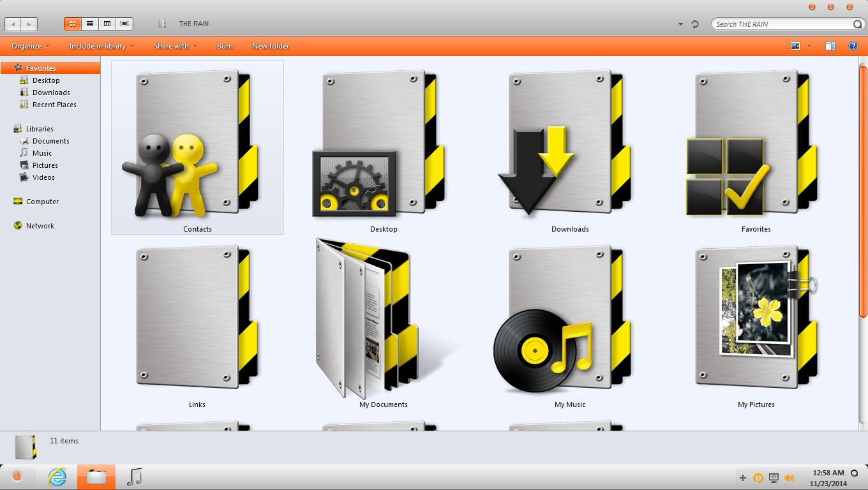This screenshot has height=490, width=868.
Task: Open the volume speaker tray icon
Action: coord(789,478)
